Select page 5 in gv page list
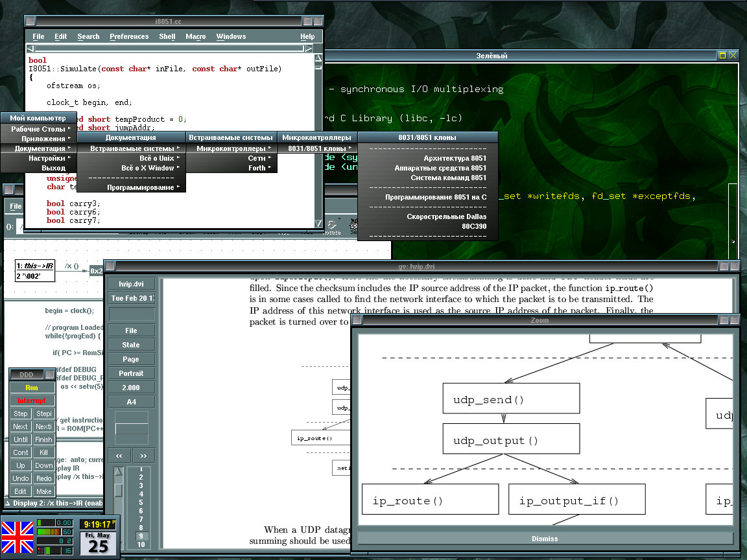The image size is (747, 560). tap(141, 502)
